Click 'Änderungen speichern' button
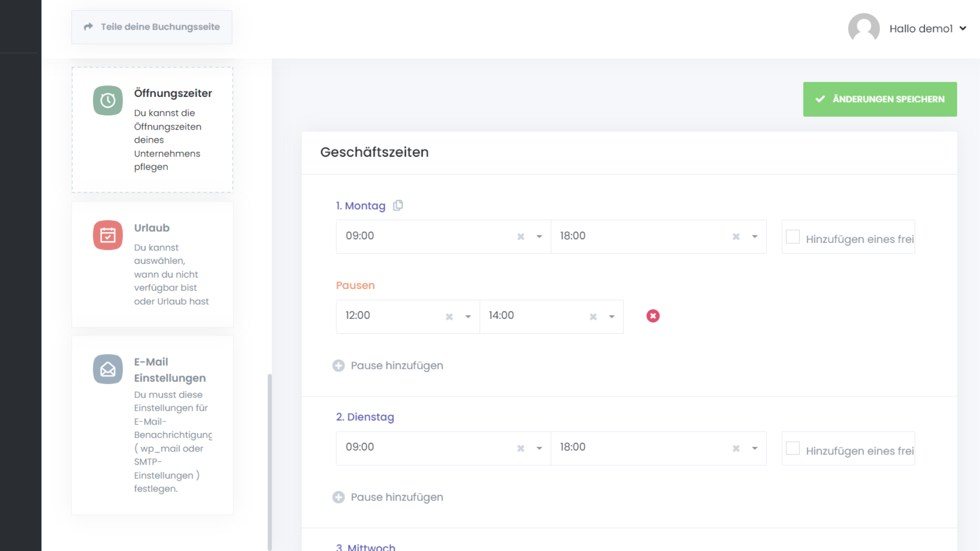The image size is (980, 551). 879,99
